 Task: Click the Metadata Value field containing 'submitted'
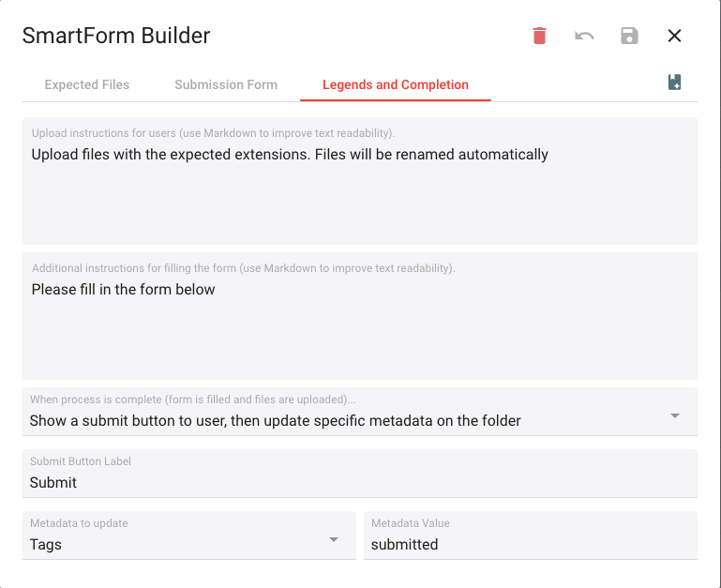tap(531, 535)
